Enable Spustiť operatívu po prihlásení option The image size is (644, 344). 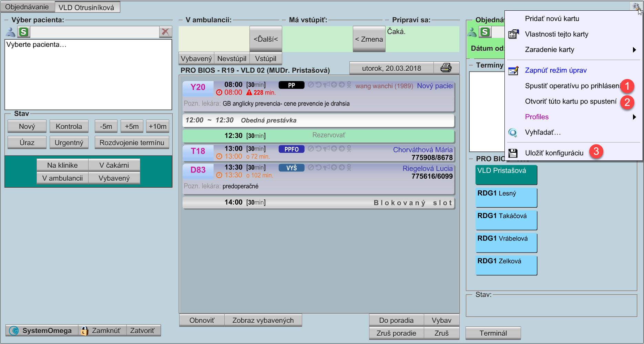click(x=572, y=86)
